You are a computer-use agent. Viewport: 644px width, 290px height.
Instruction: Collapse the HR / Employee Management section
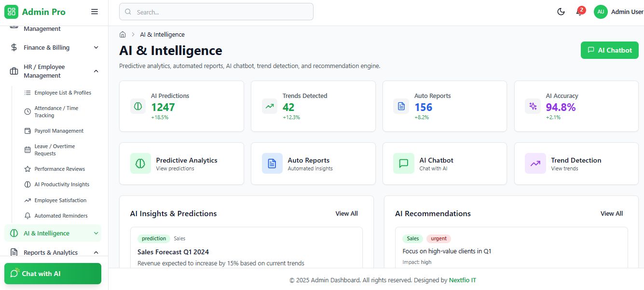pyautogui.click(x=96, y=71)
